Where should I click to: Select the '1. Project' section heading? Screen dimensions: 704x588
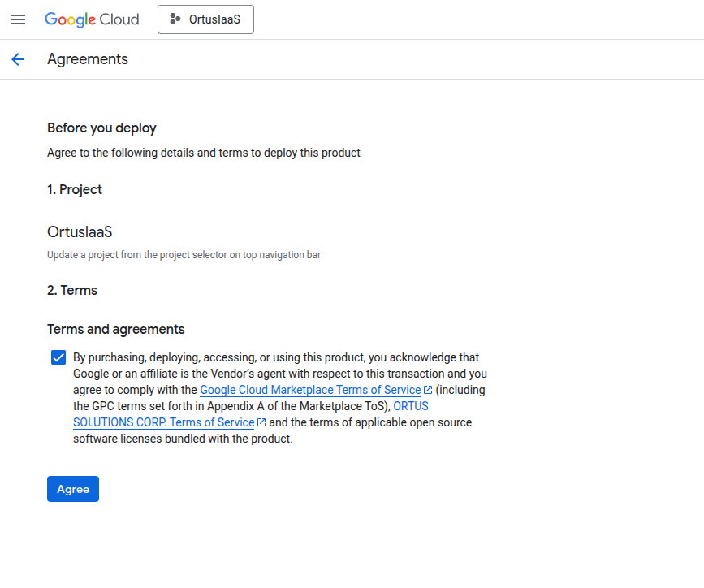click(x=75, y=189)
